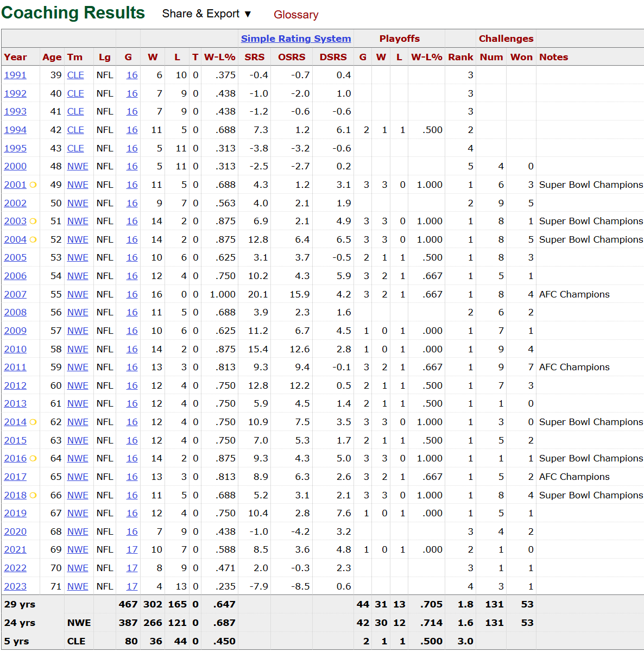
Task: Open the 2019 season link
Action: click(x=15, y=514)
